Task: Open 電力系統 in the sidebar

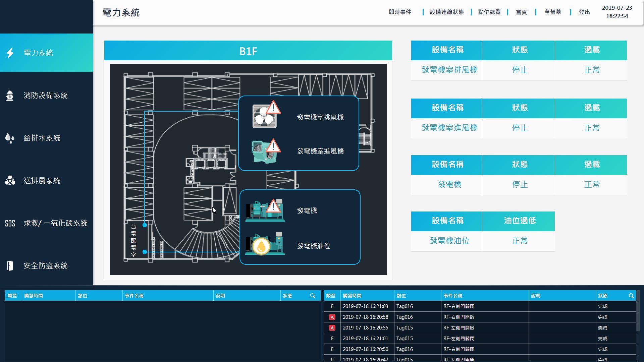Action: [x=47, y=53]
